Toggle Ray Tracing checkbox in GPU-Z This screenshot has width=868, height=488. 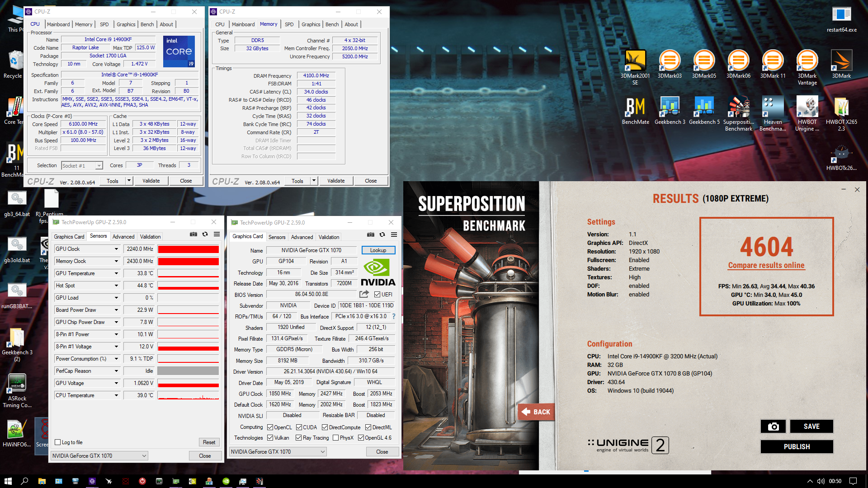coord(298,438)
